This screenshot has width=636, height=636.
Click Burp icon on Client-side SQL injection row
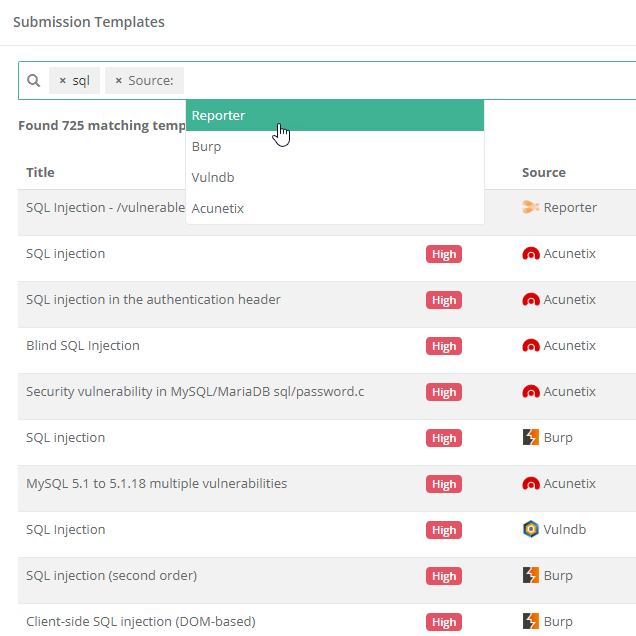click(x=531, y=621)
